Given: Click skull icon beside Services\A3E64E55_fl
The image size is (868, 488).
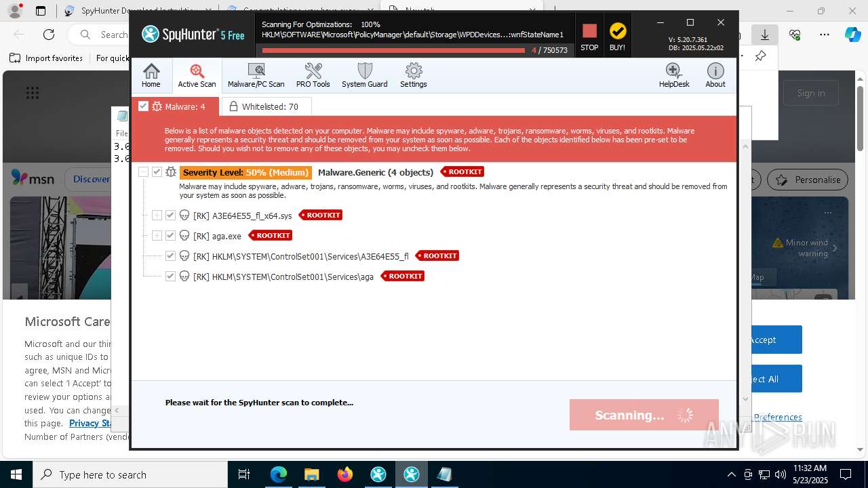Looking at the screenshot, I should point(184,256).
